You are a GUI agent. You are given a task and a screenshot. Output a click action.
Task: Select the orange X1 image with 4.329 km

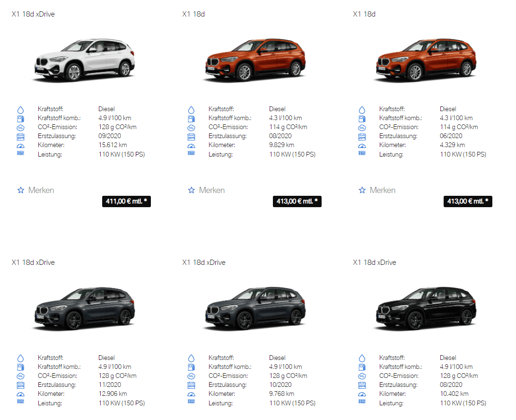tap(426, 60)
